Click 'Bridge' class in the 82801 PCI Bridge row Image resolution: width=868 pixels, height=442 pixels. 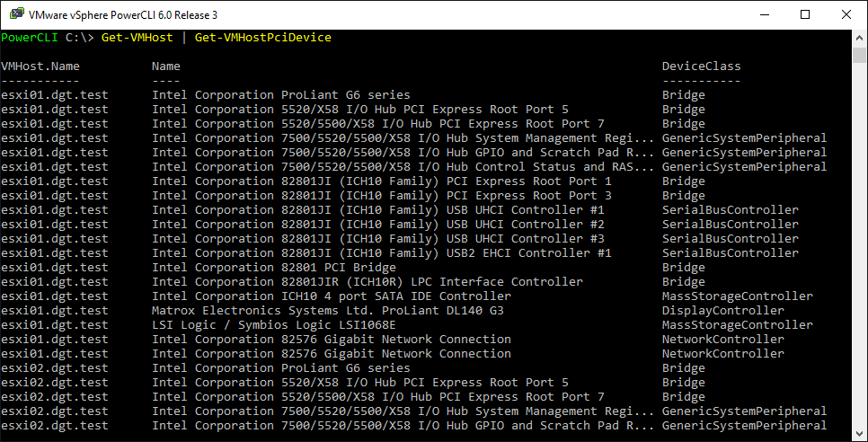point(684,268)
